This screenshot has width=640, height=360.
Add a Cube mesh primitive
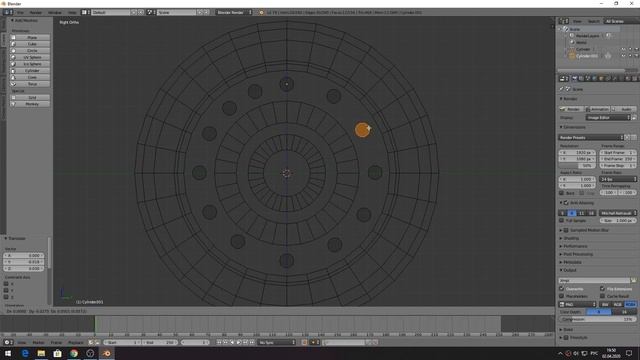pyautogui.click(x=30, y=44)
